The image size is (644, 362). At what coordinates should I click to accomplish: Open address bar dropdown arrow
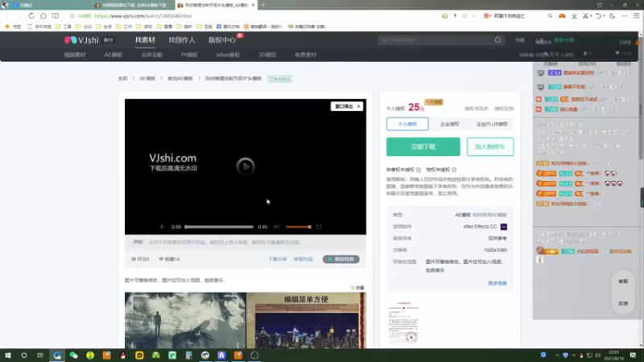[474, 16]
